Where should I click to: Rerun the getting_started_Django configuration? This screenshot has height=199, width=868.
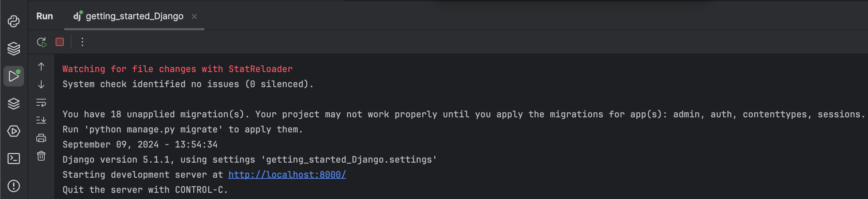click(x=42, y=42)
